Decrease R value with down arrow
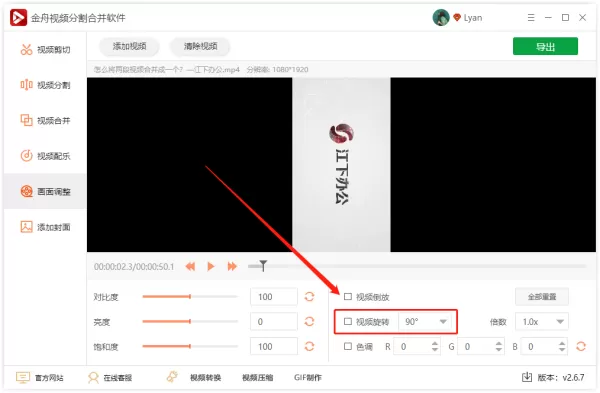Viewport: 600px width, 393px height. [x=435, y=350]
